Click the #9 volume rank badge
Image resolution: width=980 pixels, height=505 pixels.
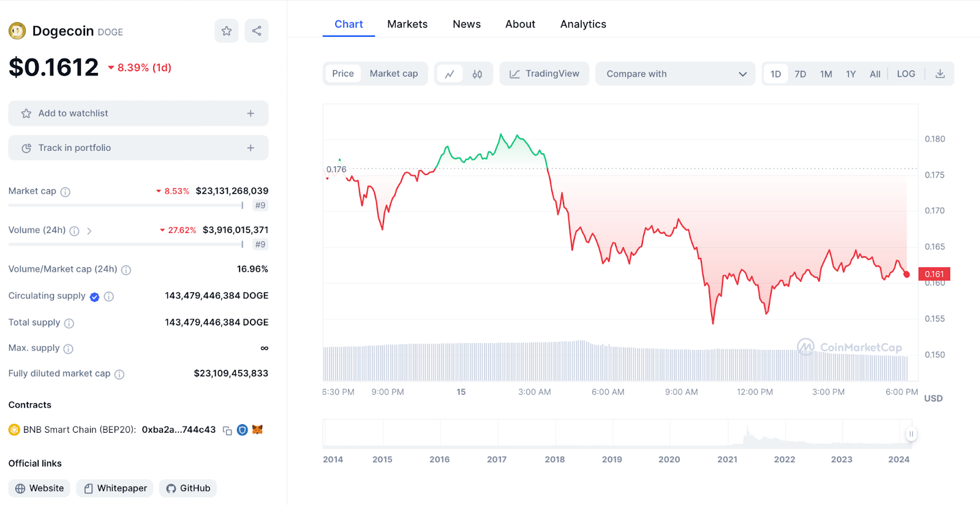tap(260, 245)
